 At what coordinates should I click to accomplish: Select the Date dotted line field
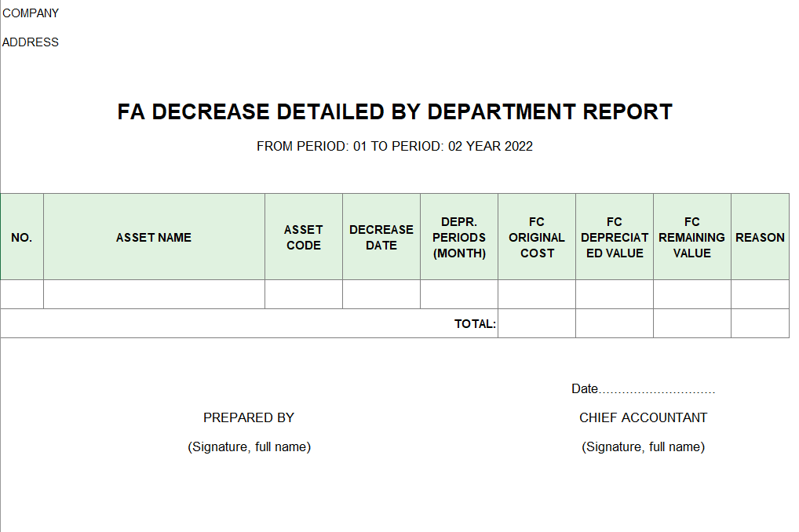644,389
